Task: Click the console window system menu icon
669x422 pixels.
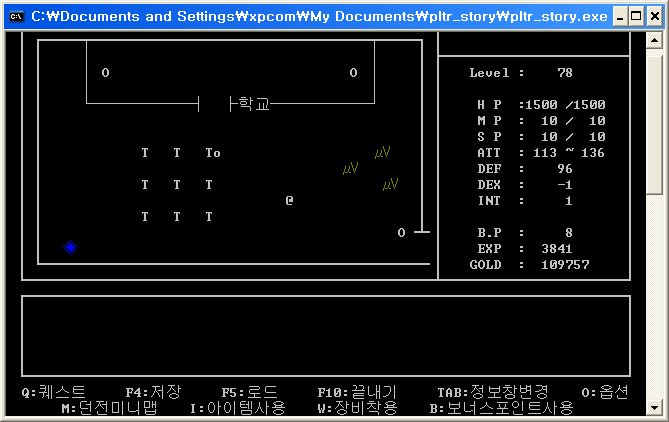Action: coord(16,17)
